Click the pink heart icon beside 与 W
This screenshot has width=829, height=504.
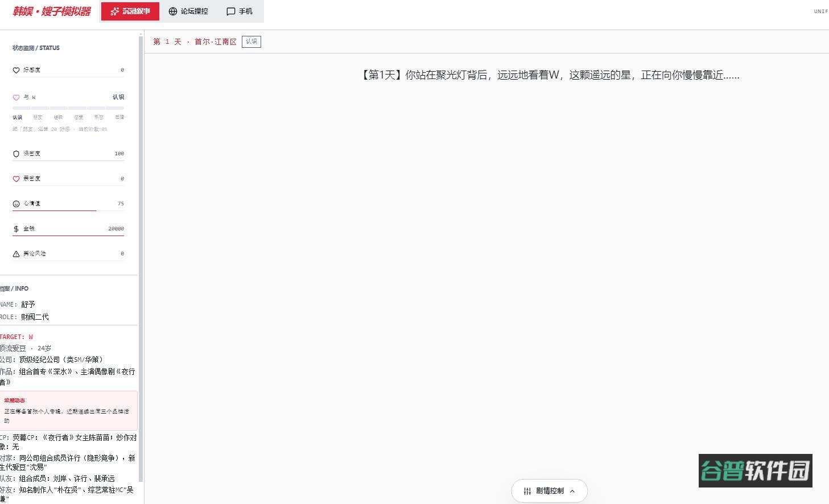(16, 97)
